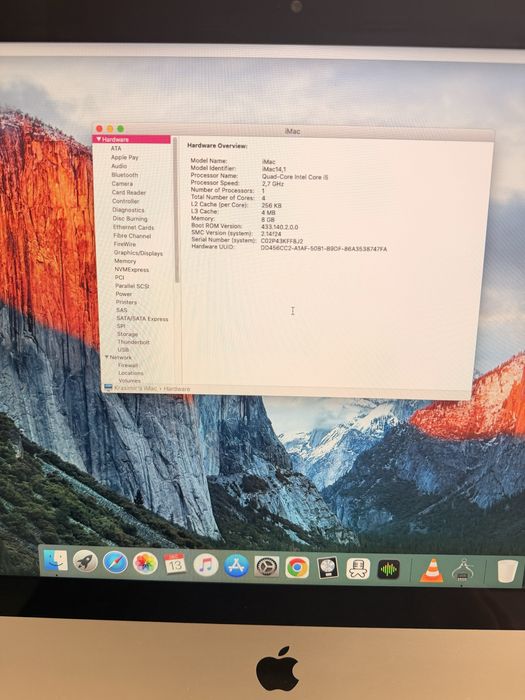525x700 pixels.
Task: Click the sidebar vertical scrollbar
Action: tap(177, 210)
